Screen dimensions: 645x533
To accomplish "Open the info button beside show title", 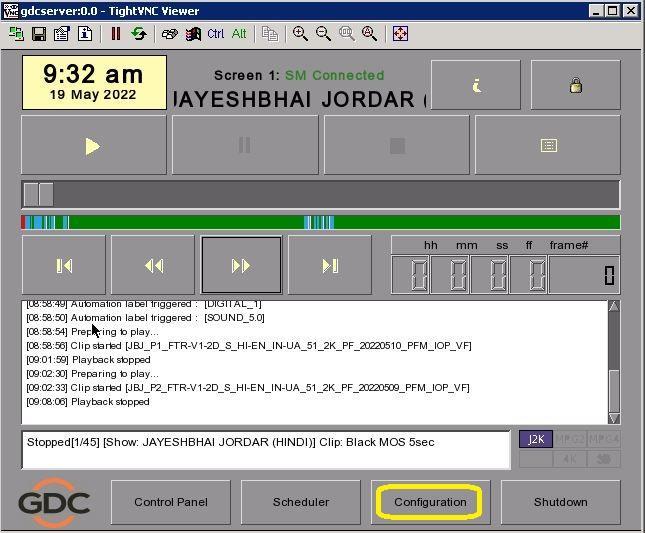I will pos(476,85).
